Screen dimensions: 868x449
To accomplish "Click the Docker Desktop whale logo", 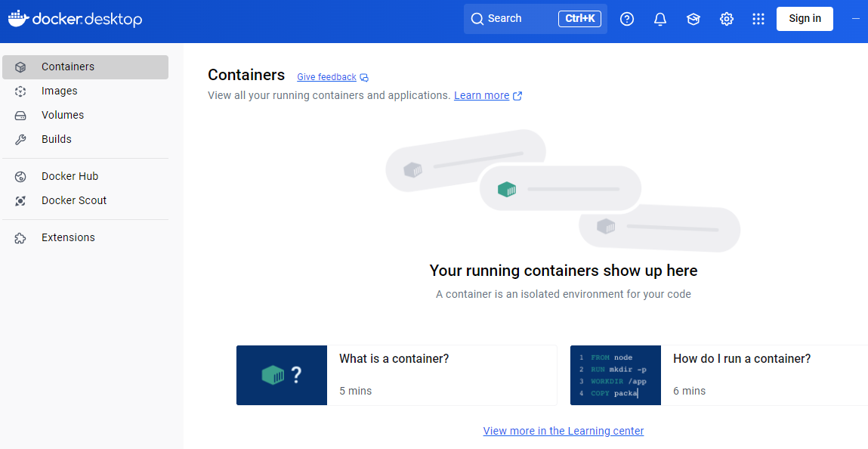I will 18,19.
